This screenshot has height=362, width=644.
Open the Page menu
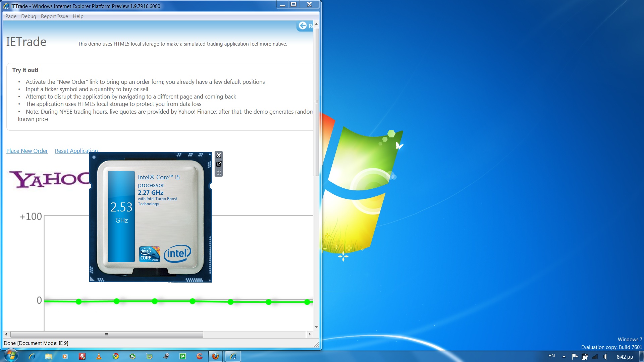coord(11,16)
